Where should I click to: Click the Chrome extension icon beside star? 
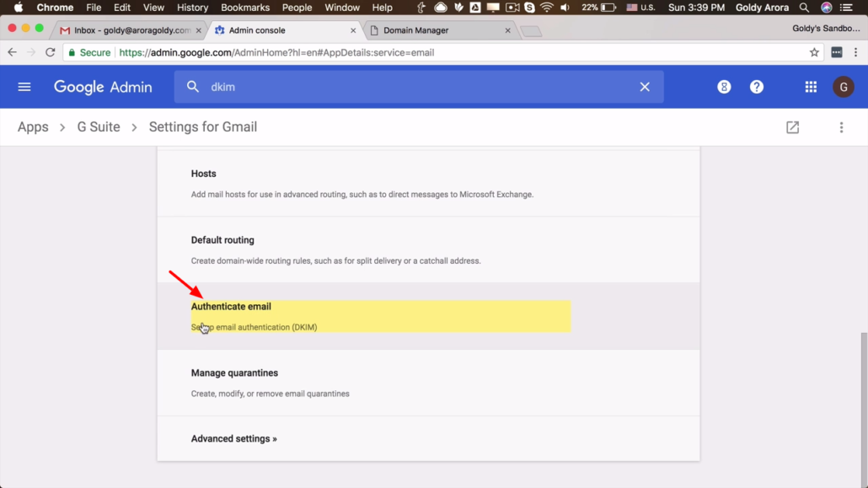tap(837, 52)
